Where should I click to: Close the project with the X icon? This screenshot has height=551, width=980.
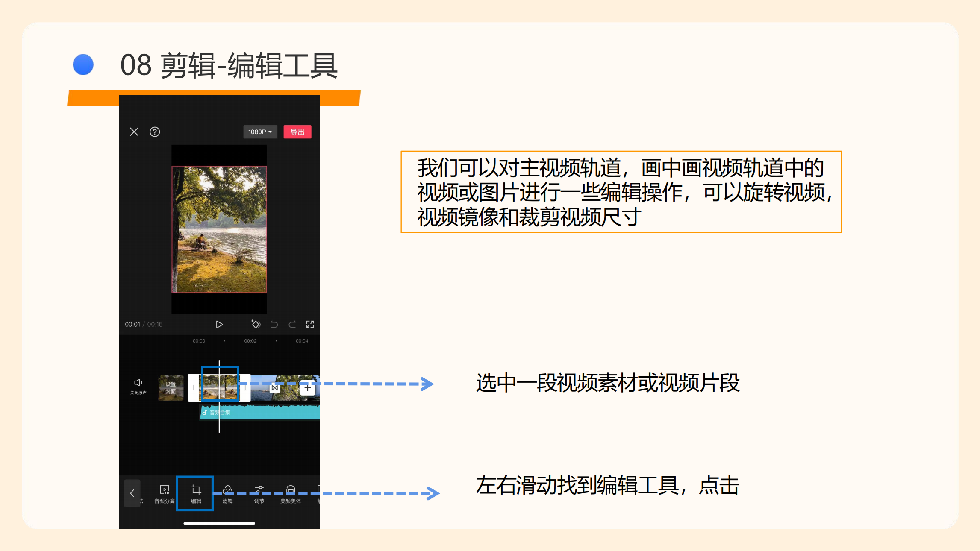[134, 132]
